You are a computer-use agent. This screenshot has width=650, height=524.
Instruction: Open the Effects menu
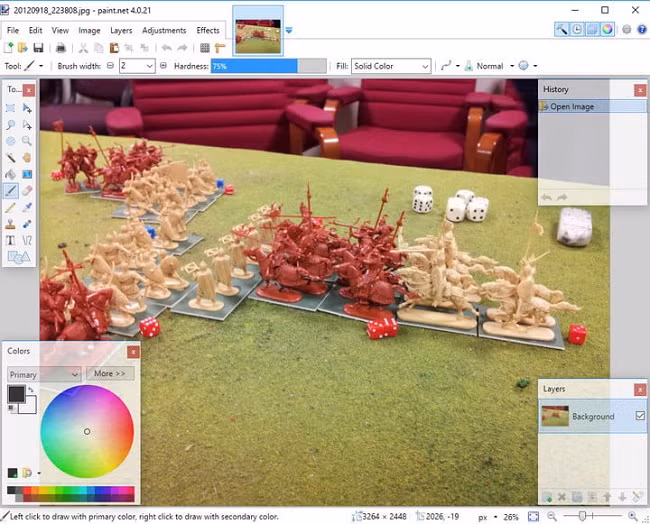tap(208, 30)
